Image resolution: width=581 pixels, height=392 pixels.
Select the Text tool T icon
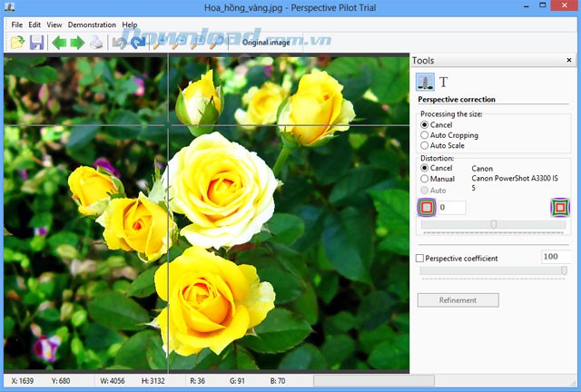(x=444, y=82)
